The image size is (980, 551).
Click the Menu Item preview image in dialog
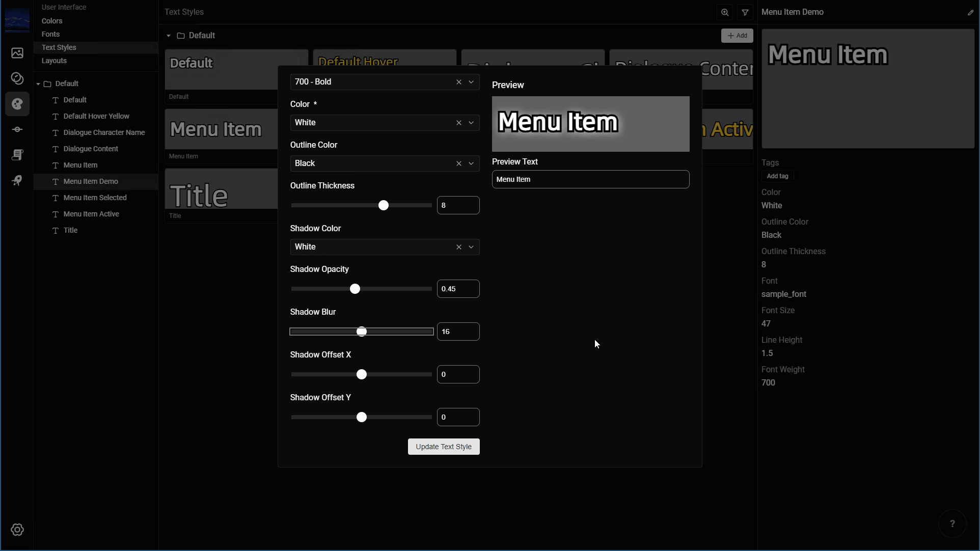pos(591,124)
